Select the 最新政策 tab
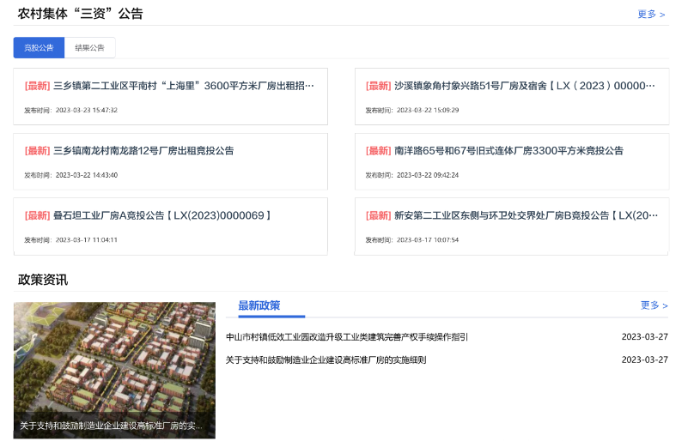Viewport: 700px width, 447px height. pyautogui.click(x=259, y=306)
